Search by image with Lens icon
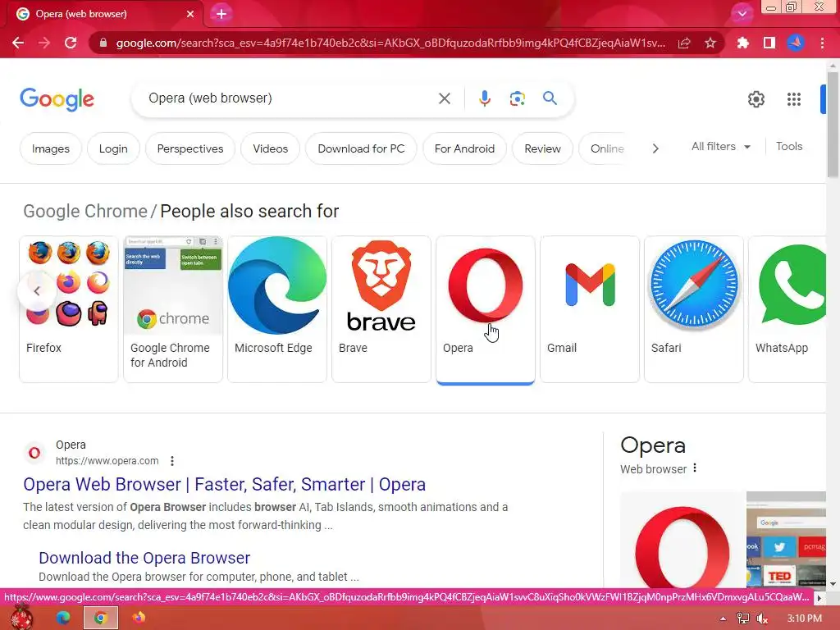Viewport: 840px width, 630px height. click(517, 98)
